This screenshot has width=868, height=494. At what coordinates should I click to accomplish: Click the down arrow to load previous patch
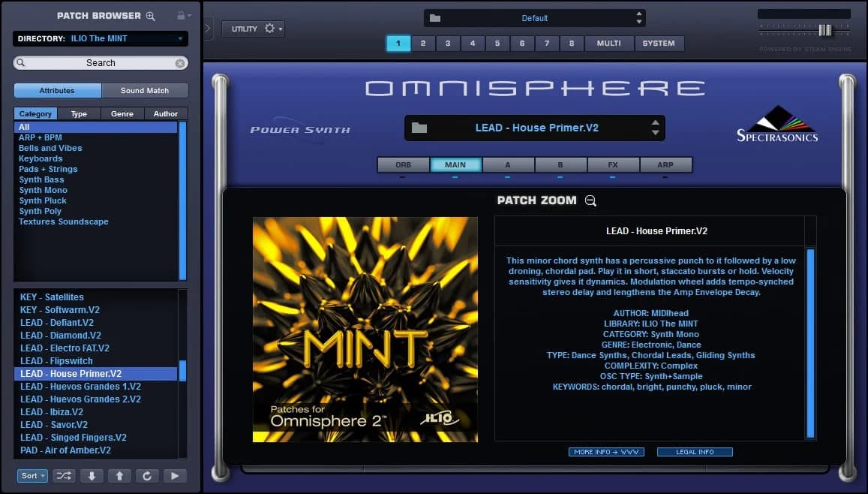(92, 475)
